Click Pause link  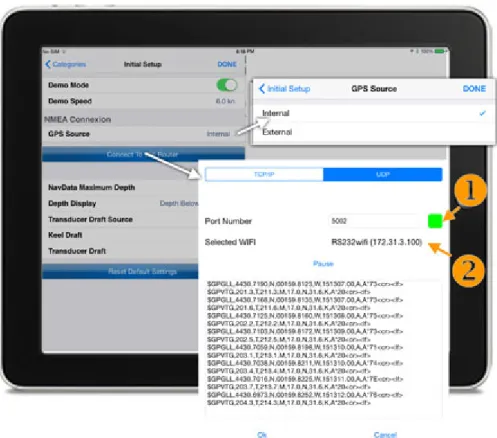(323, 264)
